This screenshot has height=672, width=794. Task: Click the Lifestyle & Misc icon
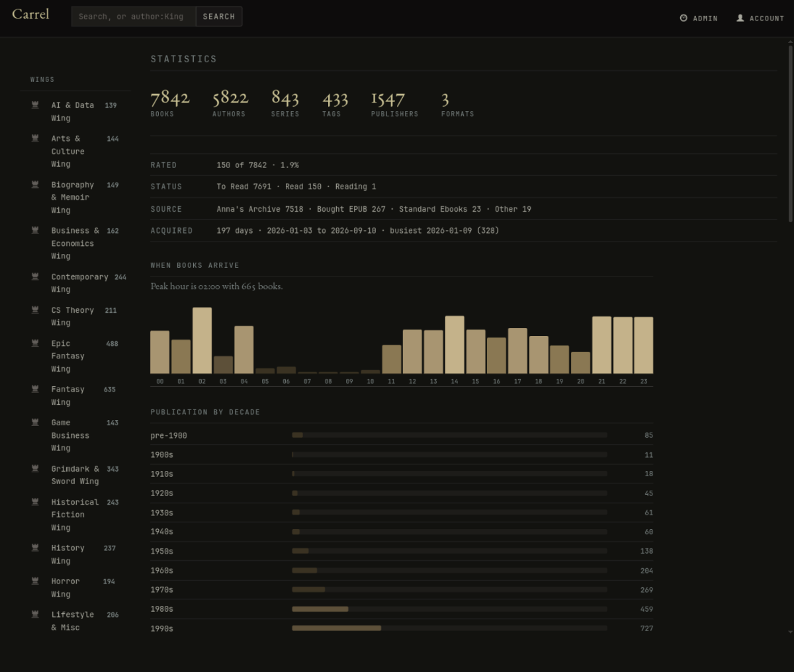(x=35, y=614)
